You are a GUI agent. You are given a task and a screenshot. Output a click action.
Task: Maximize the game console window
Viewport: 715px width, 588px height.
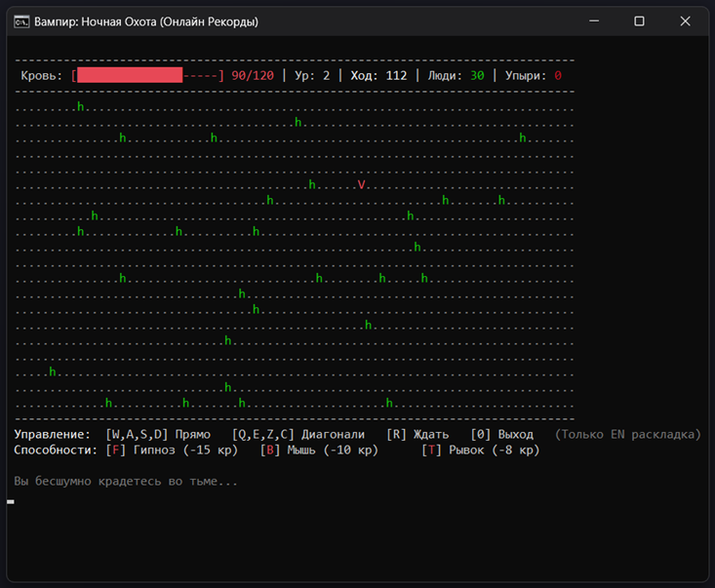click(639, 21)
